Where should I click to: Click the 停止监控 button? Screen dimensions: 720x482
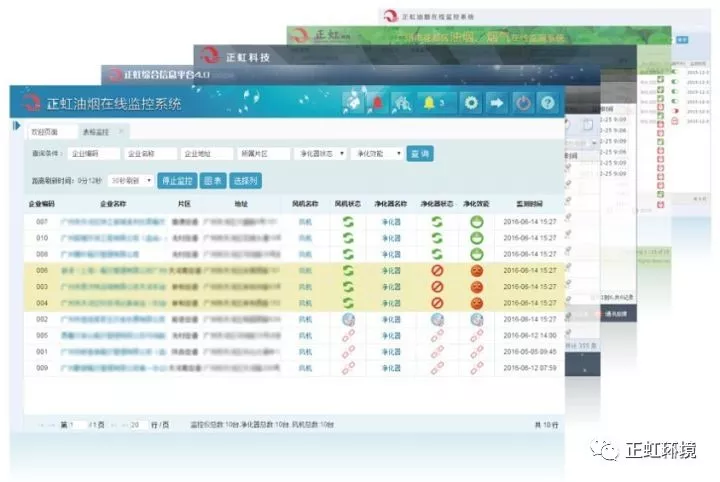point(177,181)
